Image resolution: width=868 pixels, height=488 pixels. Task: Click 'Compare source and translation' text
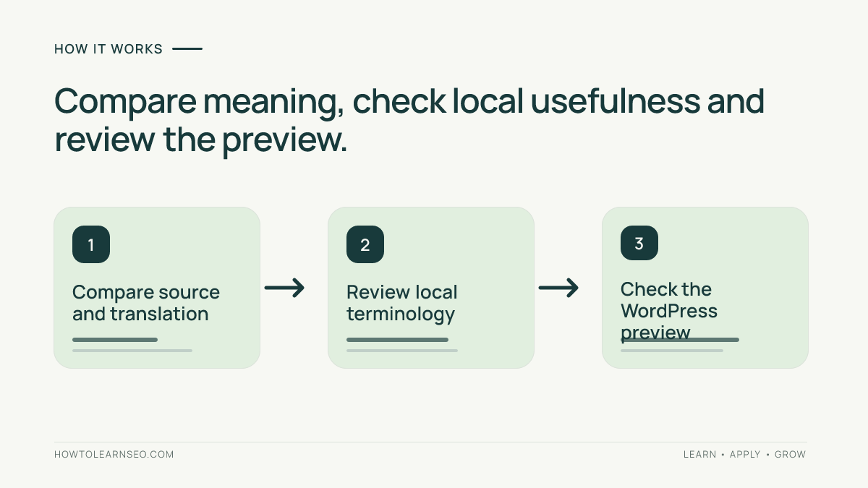click(146, 303)
